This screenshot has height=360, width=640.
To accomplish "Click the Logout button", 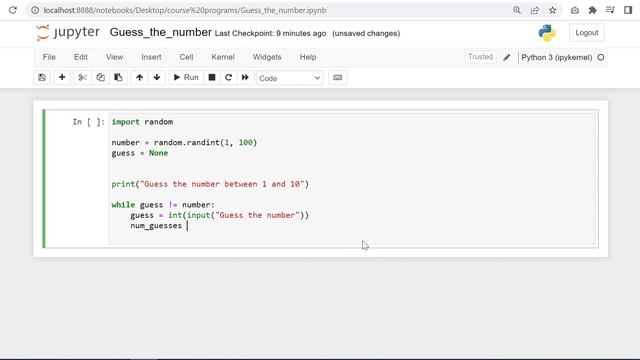I will point(587,33).
